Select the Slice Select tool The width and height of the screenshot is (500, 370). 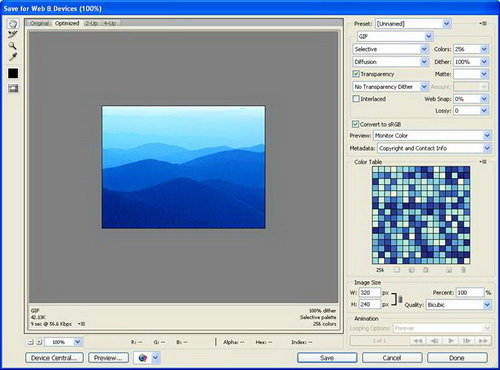click(x=13, y=34)
